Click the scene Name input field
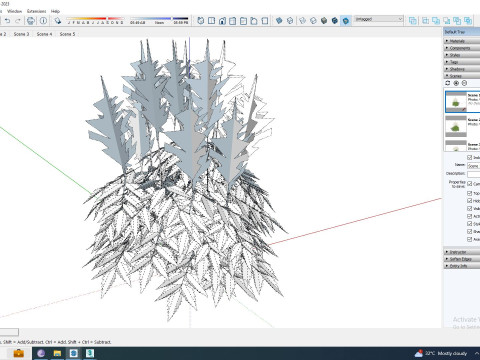This screenshot has height=360, width=480. coord(473,165)
